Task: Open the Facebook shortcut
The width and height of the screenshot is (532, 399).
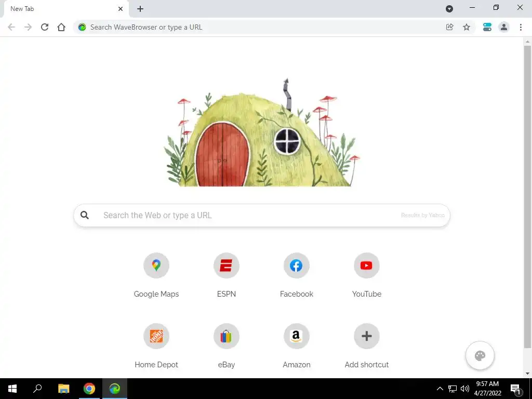Action: pyautogui.click(x=297, y=265)
